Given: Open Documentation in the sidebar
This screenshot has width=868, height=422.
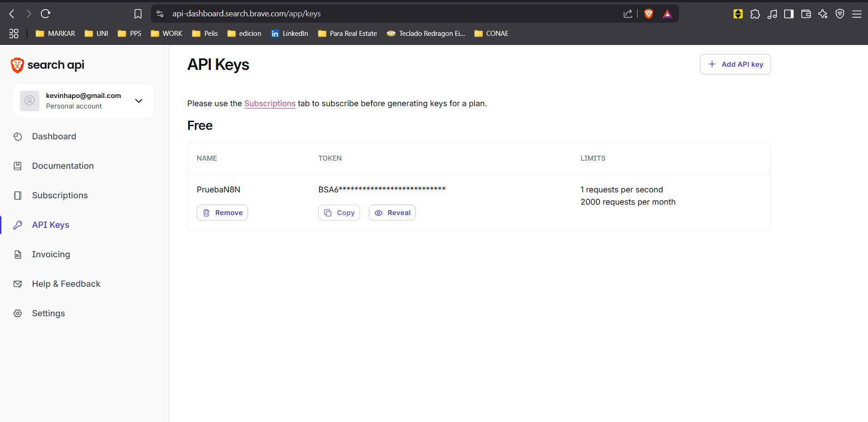Looking at the screenshot, I should [63, 166].
